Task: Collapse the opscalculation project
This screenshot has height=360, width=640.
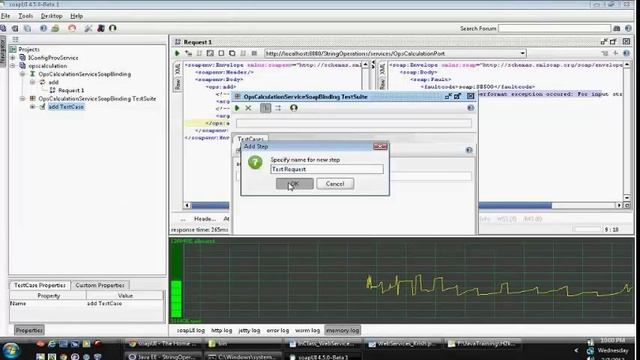Action: (13, 66)
